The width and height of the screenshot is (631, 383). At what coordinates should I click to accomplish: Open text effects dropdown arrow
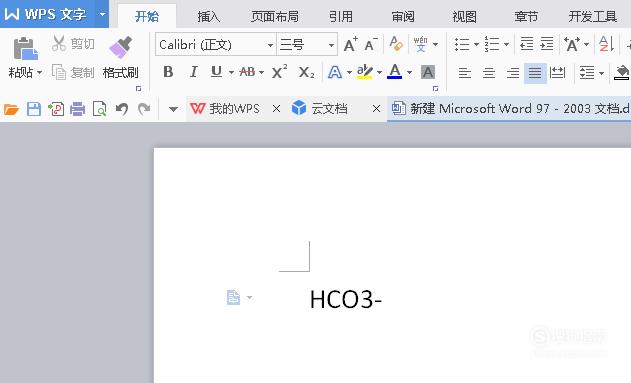[349, 73]
